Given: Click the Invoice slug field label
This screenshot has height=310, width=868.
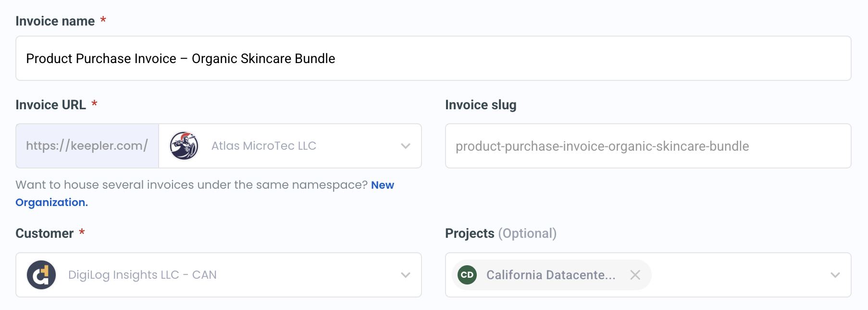Looking at the screenshot, I should pyautogui.click(x=481, y=104).
